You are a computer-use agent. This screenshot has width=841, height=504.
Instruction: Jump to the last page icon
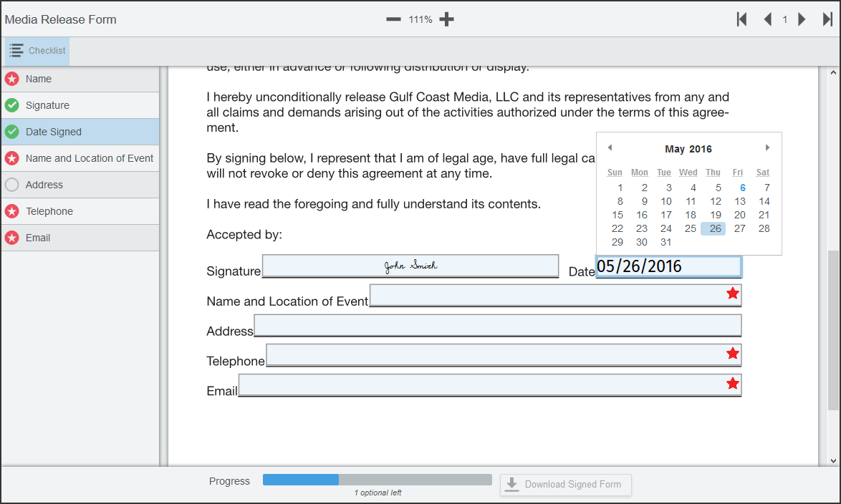click(x=830, y=19)
